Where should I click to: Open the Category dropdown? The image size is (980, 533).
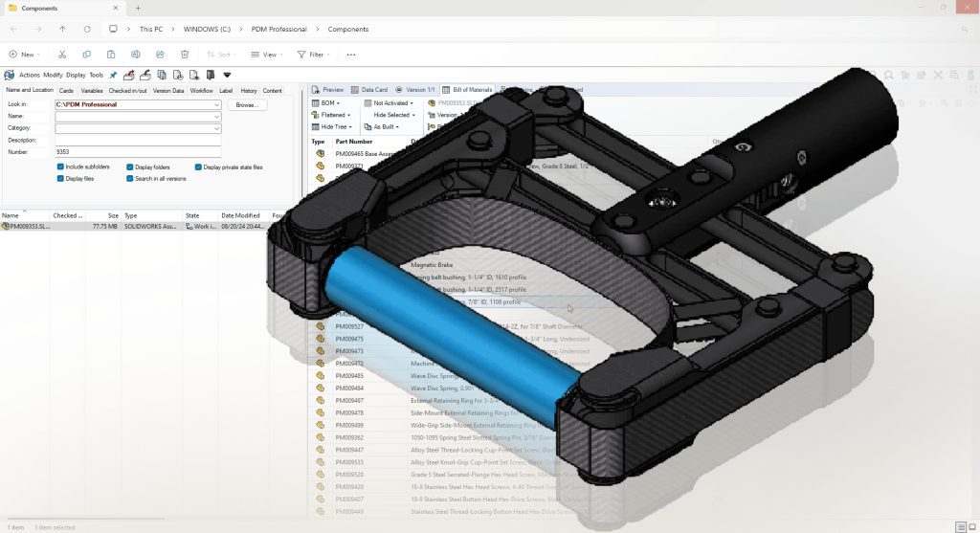click(x=216, y=128)
